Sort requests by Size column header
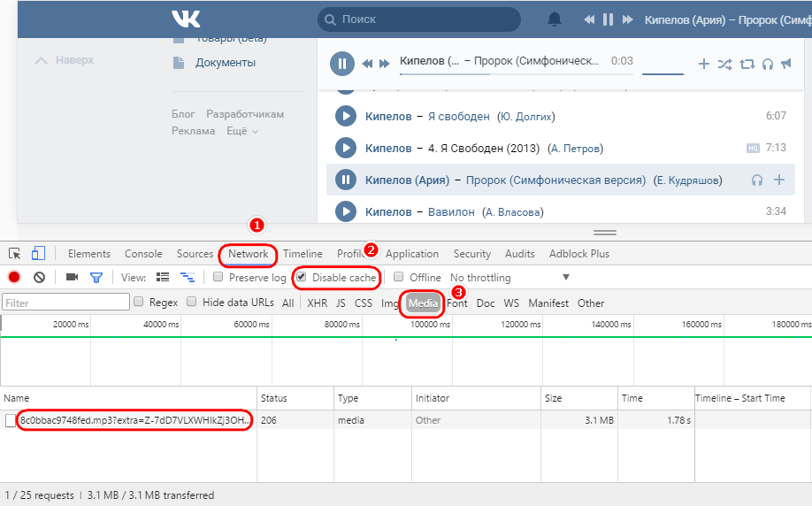This screenshot has width=812, height=506. 580,398
